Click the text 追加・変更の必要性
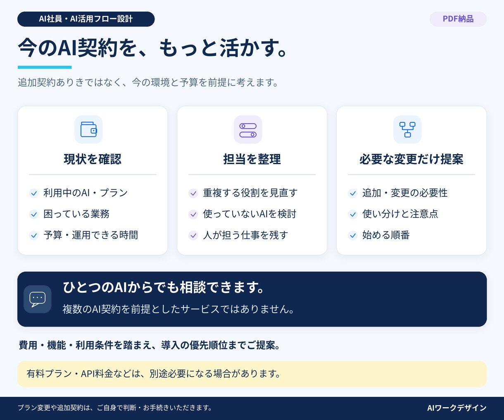Image resolution: width=504 pixels, height=420 pixels. click(x=405, y=193)
